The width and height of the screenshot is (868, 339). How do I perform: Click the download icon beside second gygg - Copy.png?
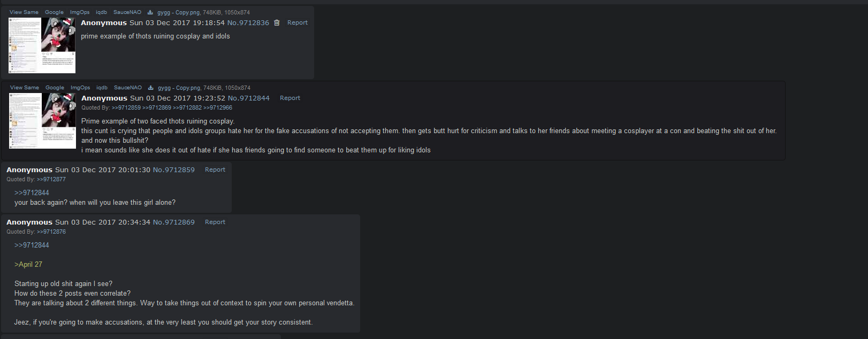click(x=150, y=88)
